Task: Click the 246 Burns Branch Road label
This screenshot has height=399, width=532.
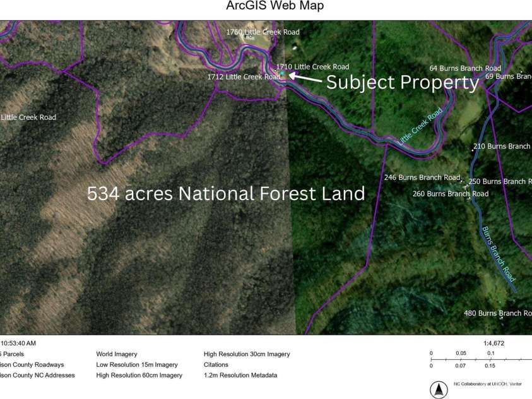Action: point(422,177)
